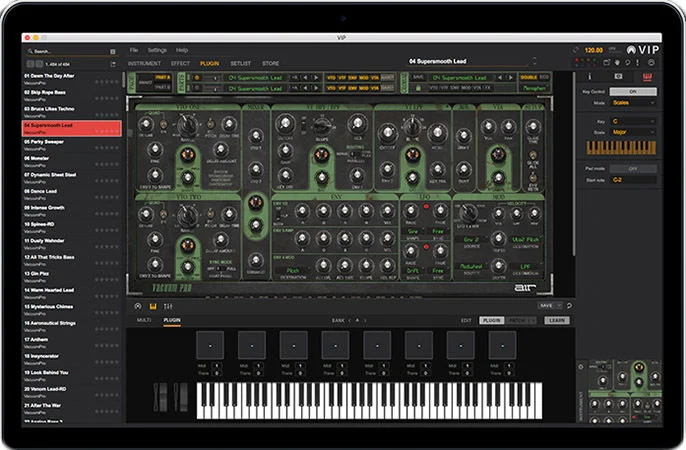Toggle Pad mode OFF button
Image resolution: width=686 pixels, height=450 pixels.
pyautogui.click(x=633, y=168)
